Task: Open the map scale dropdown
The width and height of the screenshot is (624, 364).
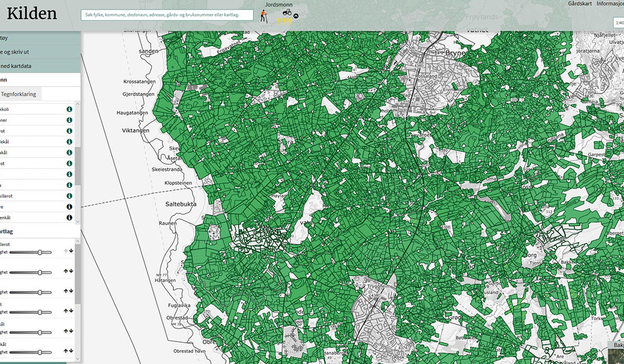Action: click(x=618, y=23)
